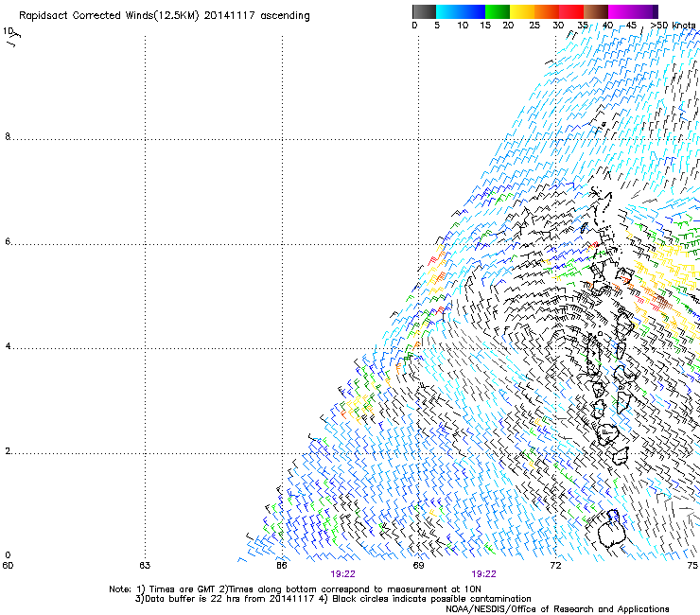Click the longitude label '63'
This screenshot has width=700, height=615.
(x=145, y=566)
